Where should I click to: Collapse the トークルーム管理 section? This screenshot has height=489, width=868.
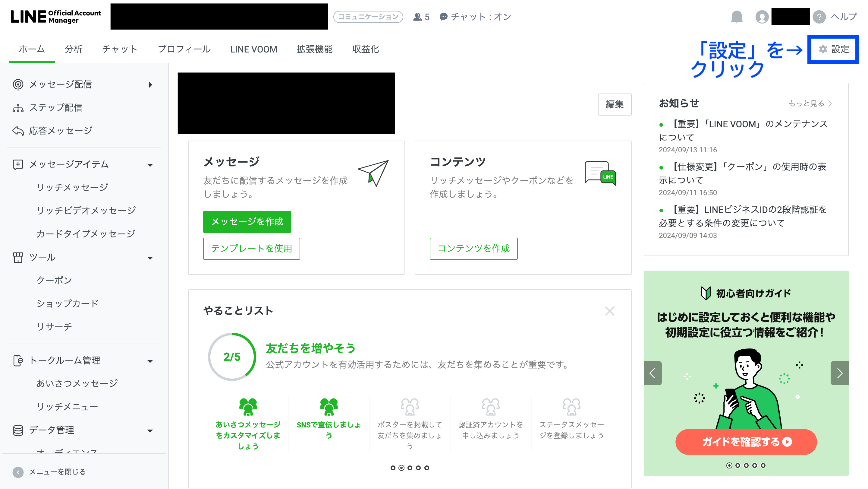click(x=150, y=361)
